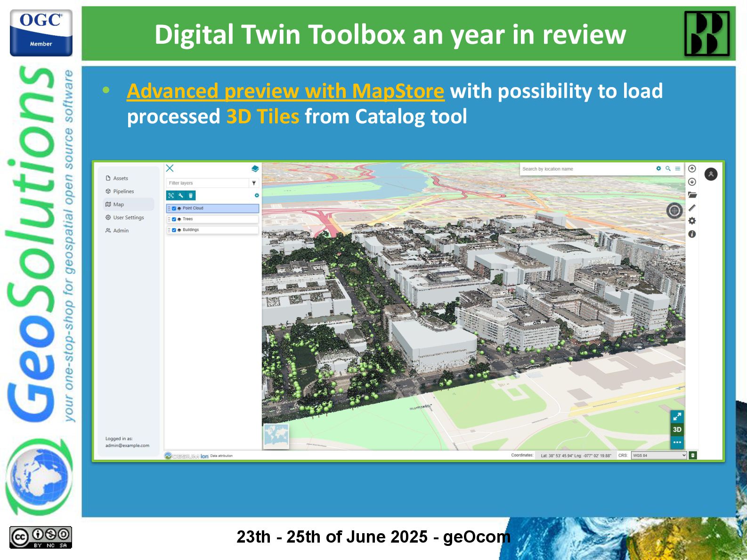
Task: Click the Cesium navigation compass
Action: [x=674, y=210]
